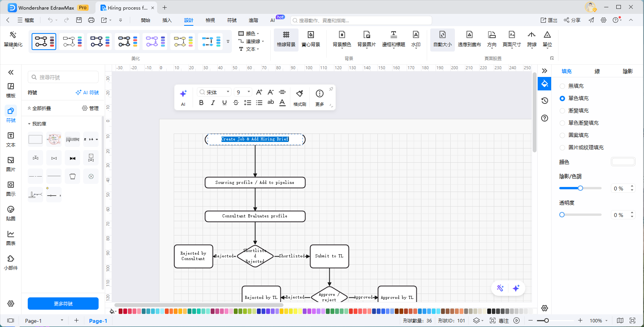This screenshot has height=327, width=644.
Task: Click the More Symbols button
Action: point(63,304)
